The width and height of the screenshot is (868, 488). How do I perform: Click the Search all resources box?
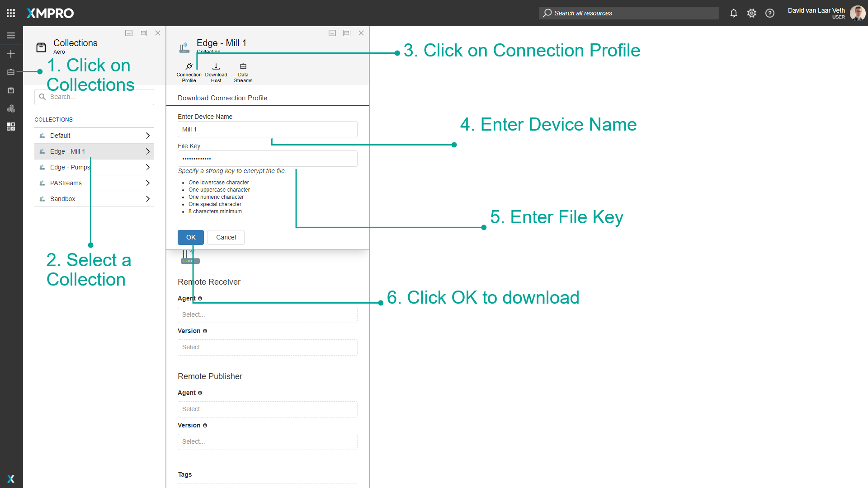coord(628,13)
